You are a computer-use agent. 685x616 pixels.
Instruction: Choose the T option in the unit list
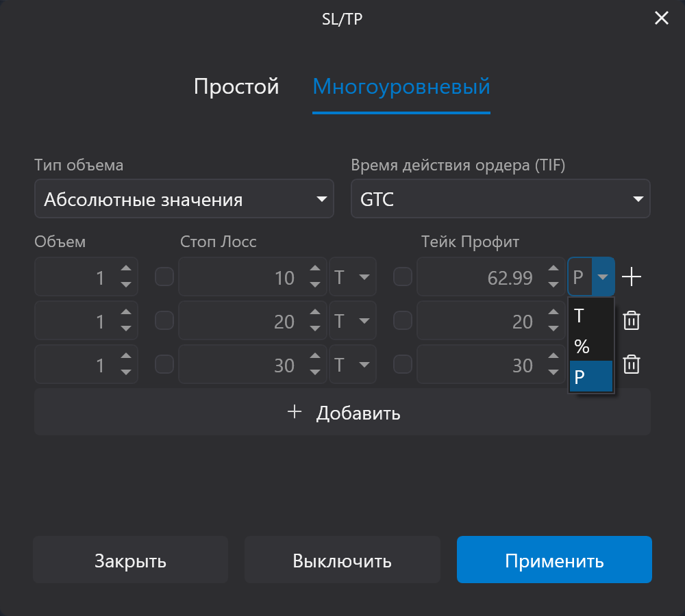(590, 316)
